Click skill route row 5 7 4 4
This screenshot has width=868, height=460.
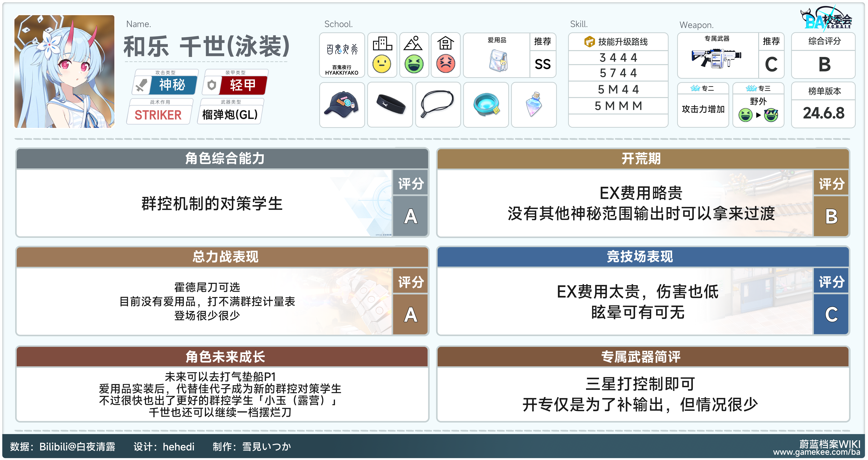pyautogui.click(x=618, y=73)
